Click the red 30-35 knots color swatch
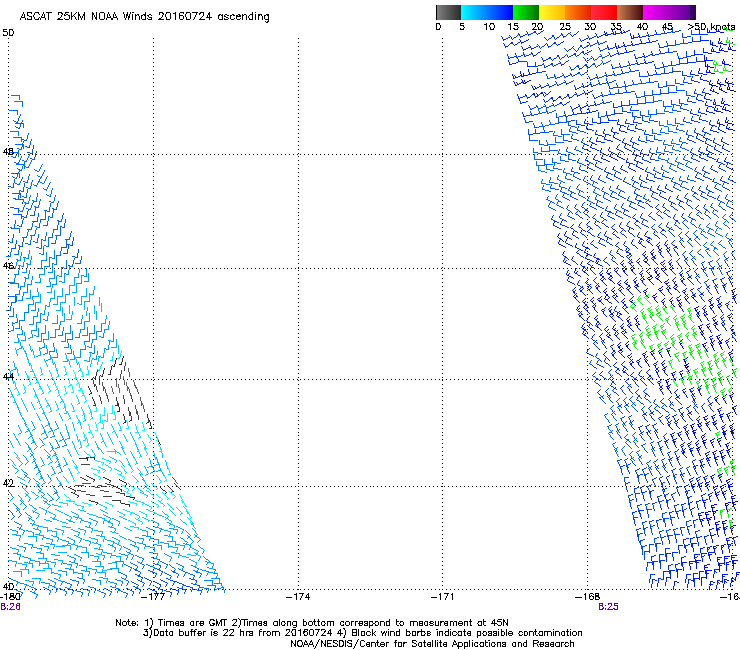This screenshot has height=650, width=740. coord(604,12)
